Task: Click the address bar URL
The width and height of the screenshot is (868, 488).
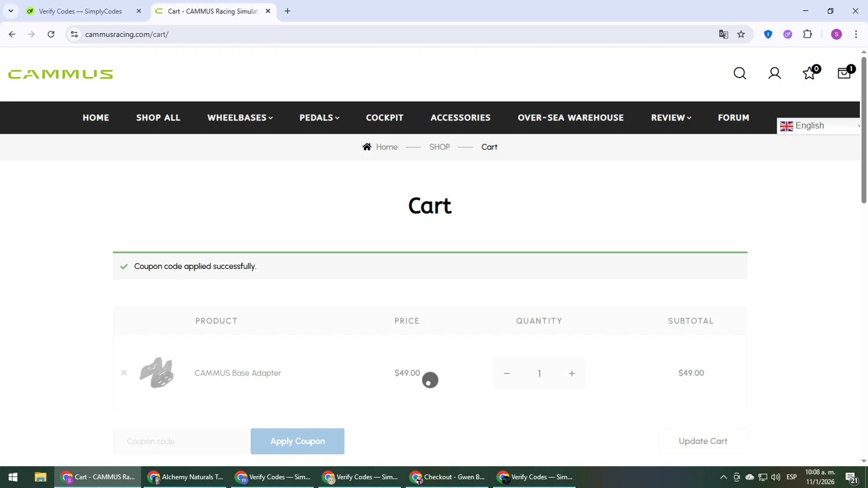Action: coord(127,34)
